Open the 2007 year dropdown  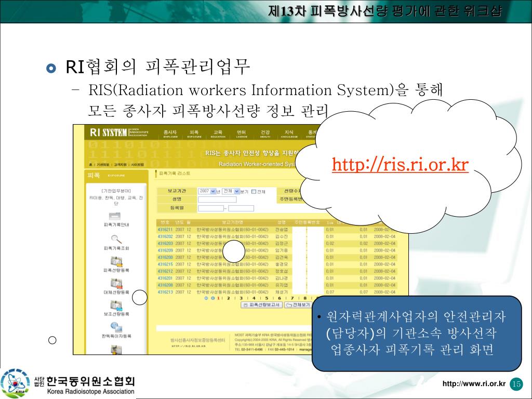pos(207,191)
